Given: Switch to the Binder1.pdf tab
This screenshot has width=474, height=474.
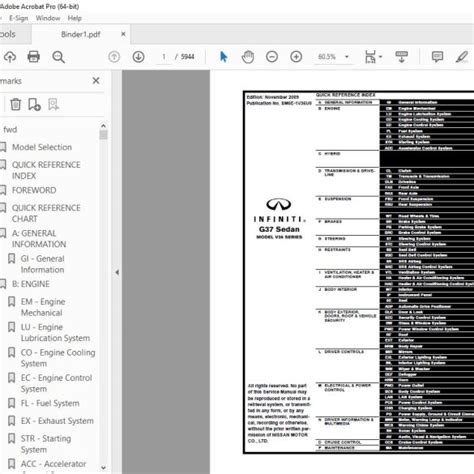Looking at the screenshot, I should pyautogui.click(x=81, y=34).
